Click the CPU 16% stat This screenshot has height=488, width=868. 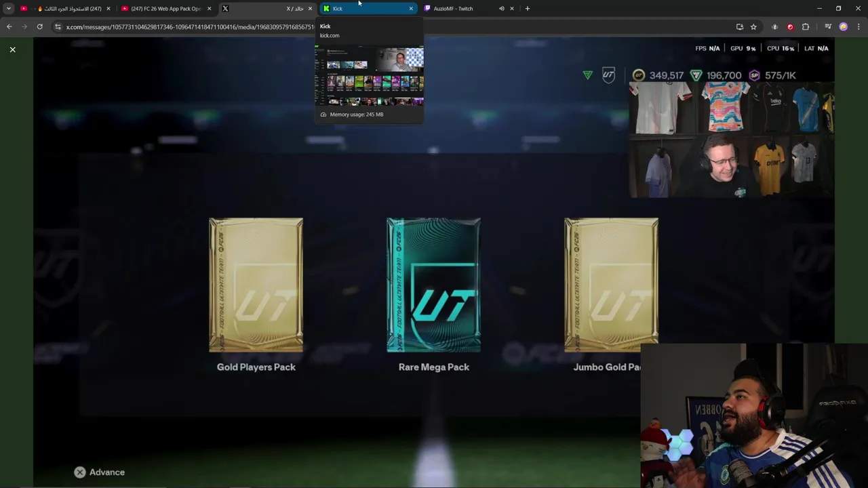(781, 48)
